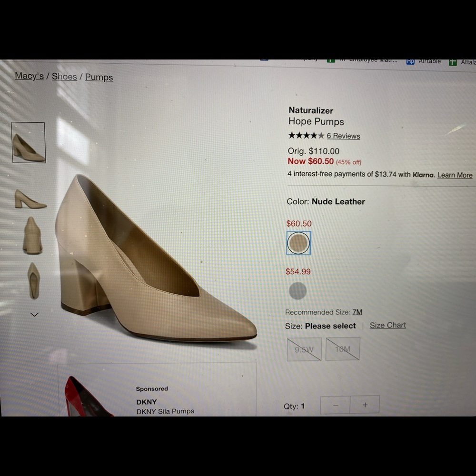The height and width of the screenshot is (476, 476).
Task: Select the first angled shoe thumbnail
Action: (29, 143)
